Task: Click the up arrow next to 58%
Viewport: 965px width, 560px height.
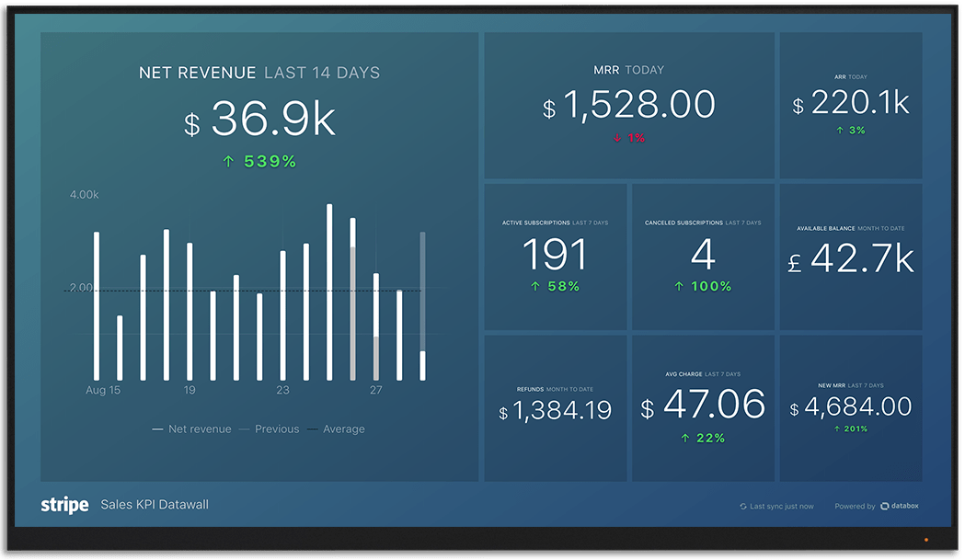Action: click(534, 287)
